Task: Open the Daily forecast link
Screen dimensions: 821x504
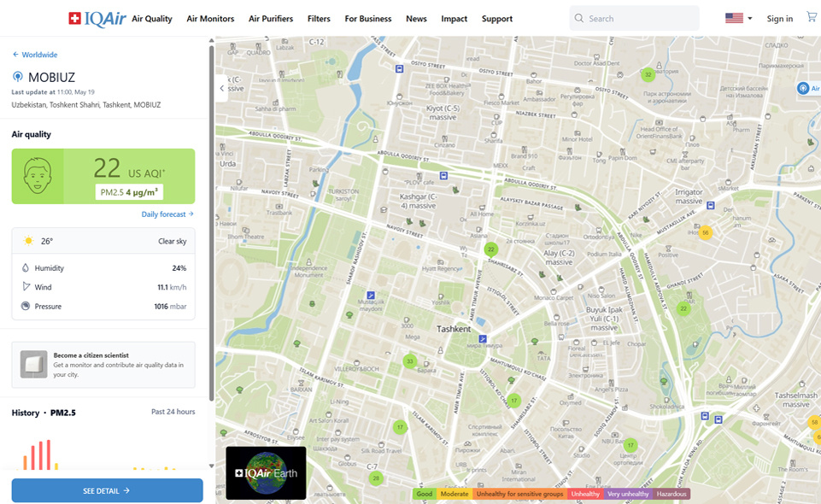Action: click(x=163, y=214)
